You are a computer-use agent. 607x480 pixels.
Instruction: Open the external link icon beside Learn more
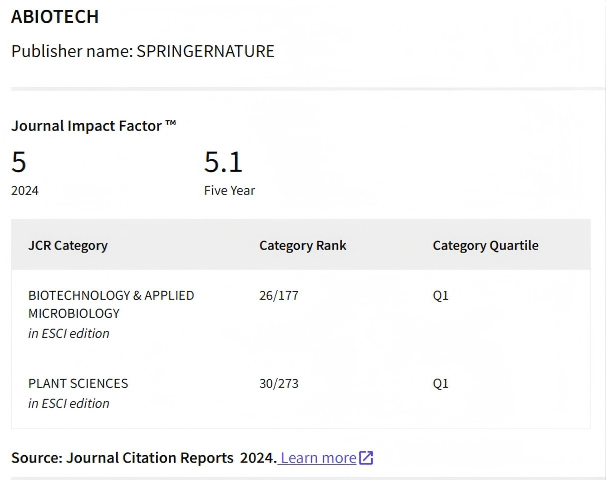(x=366, y=458)
